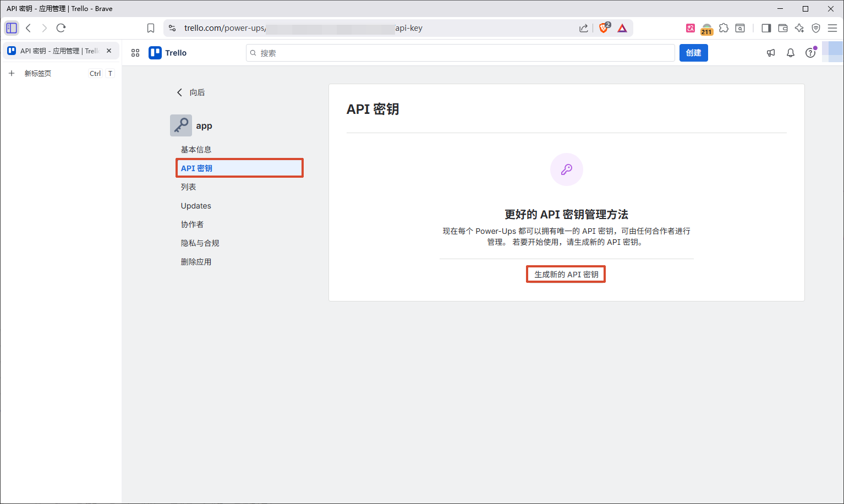This screenshot has height=504, width=844.
Task: Click the pink translate extension icon
Action: pos(690,28)
